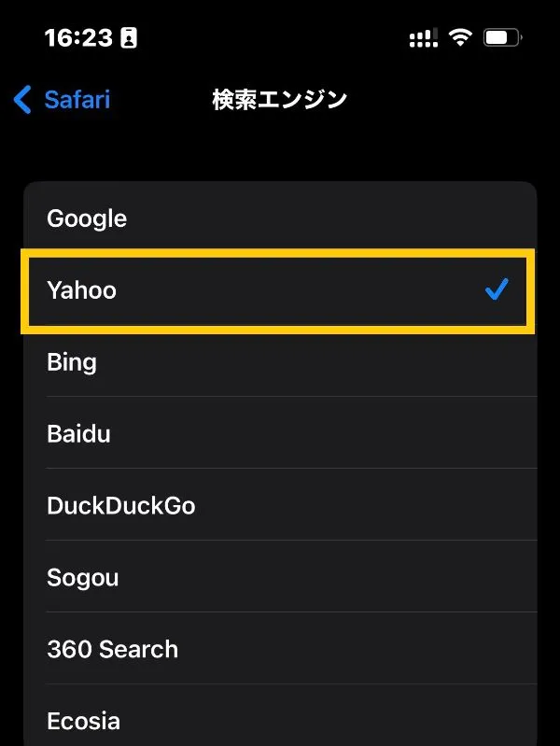Tap the 16:23 clock in status bar
This screenshot has width=560, height=746.
point(78,37)
